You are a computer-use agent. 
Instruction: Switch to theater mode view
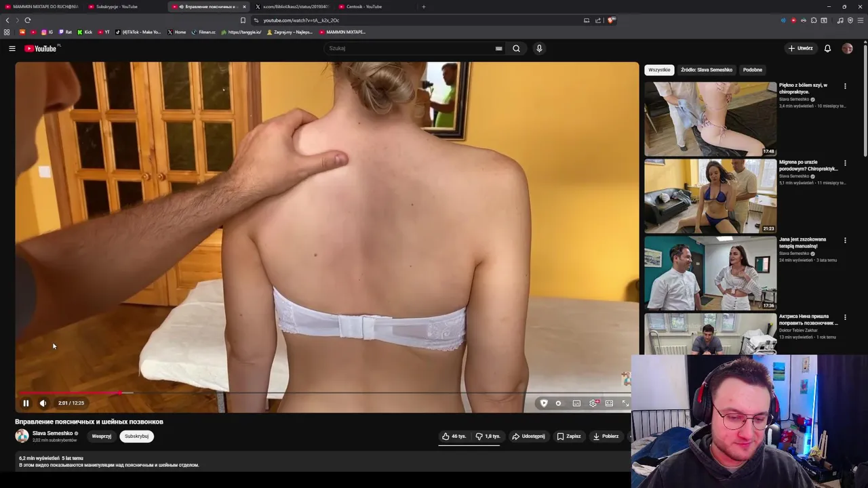tap(609, 403)
